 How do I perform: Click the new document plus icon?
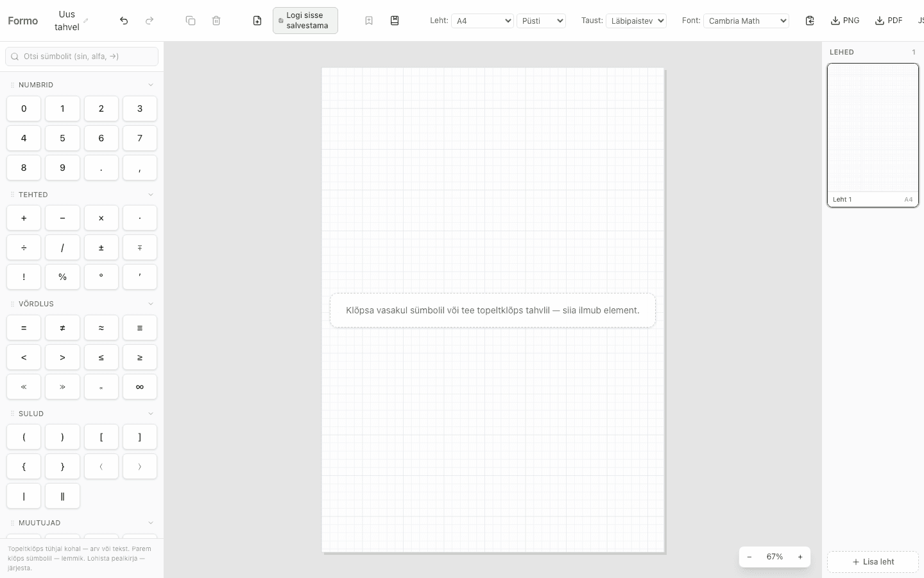[x=257, y=21]
